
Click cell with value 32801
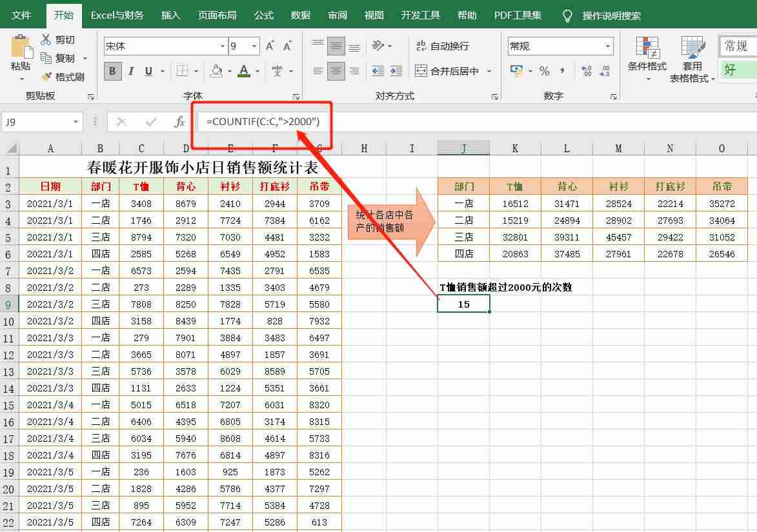(x=515, y=237)
